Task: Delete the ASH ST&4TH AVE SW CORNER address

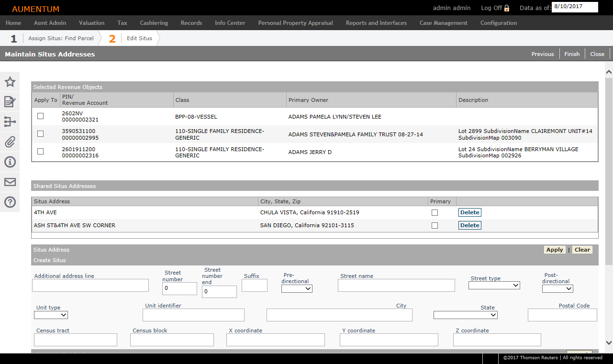Action: coord(469,225)
